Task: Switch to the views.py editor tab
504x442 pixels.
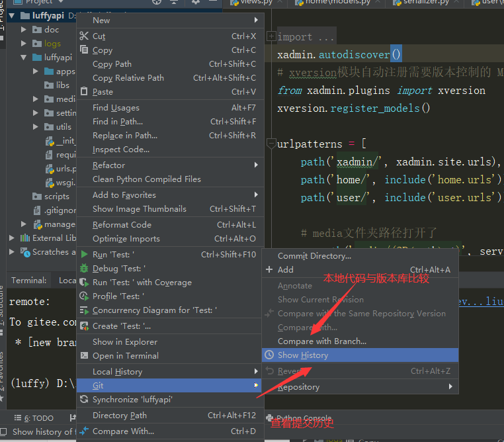Action: (256, 3)
